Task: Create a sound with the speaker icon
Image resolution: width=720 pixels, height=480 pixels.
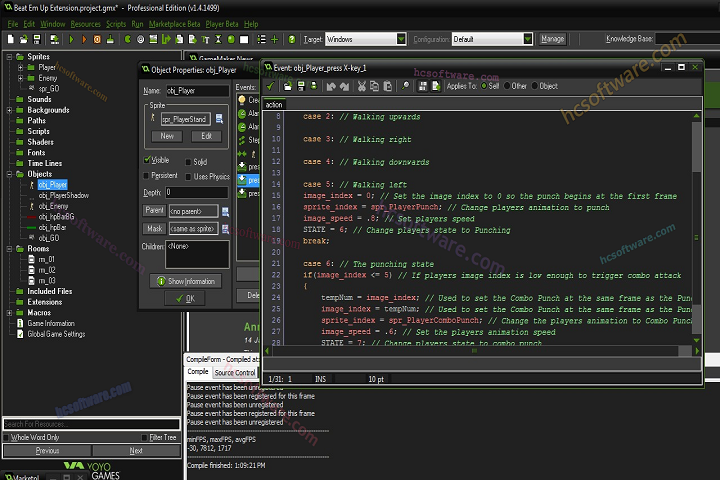Action: tap(141, 40)
